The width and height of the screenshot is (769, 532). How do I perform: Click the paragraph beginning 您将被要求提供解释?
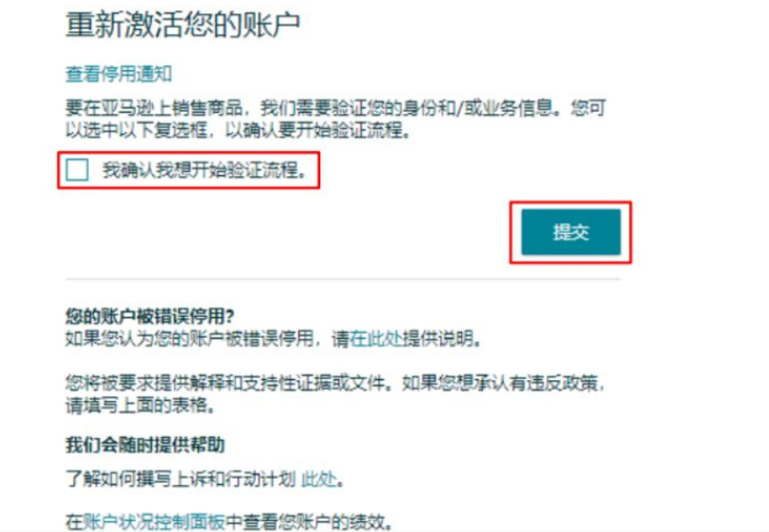[336, 394]
